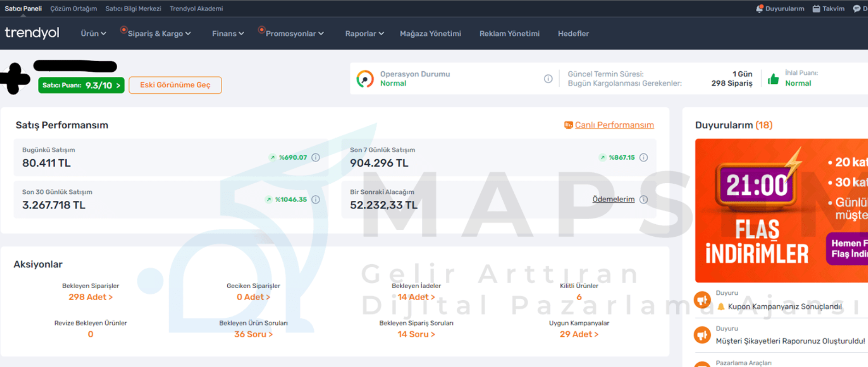Image resolution: width=868 pixels, height=367 pixels.
Task: Switch to Satıcı Bilgi Merkezi tab
Action: (133, 8)
